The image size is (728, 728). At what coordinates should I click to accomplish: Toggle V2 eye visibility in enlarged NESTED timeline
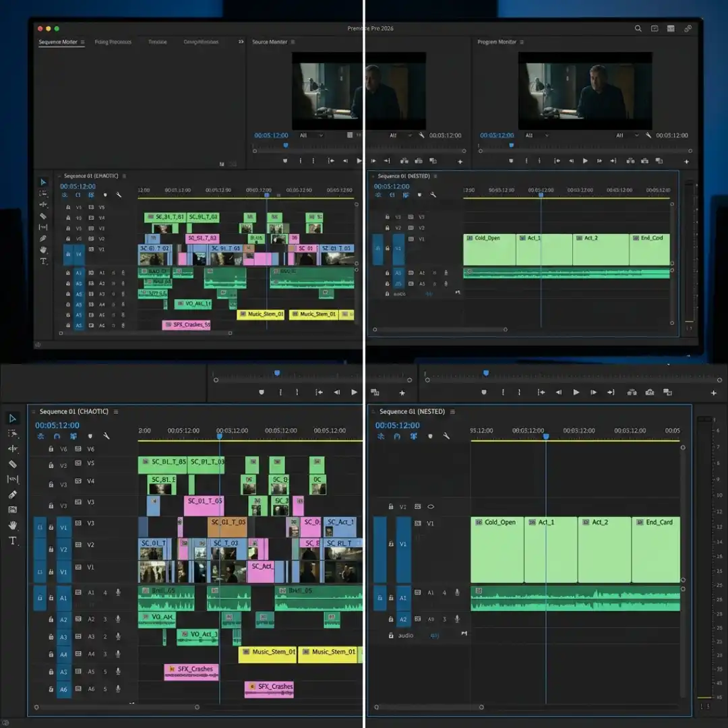(x=430, y=506)
